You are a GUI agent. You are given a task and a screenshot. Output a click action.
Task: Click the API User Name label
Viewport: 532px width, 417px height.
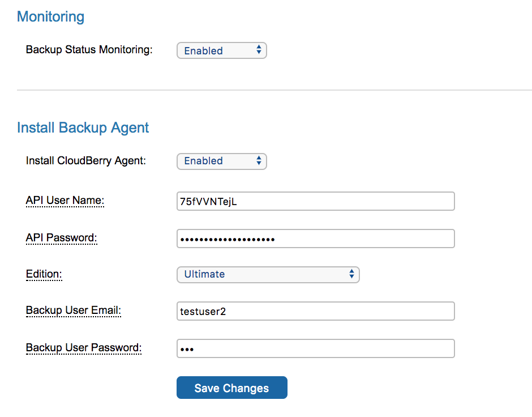pyautogui.click(x=65, y=201)
